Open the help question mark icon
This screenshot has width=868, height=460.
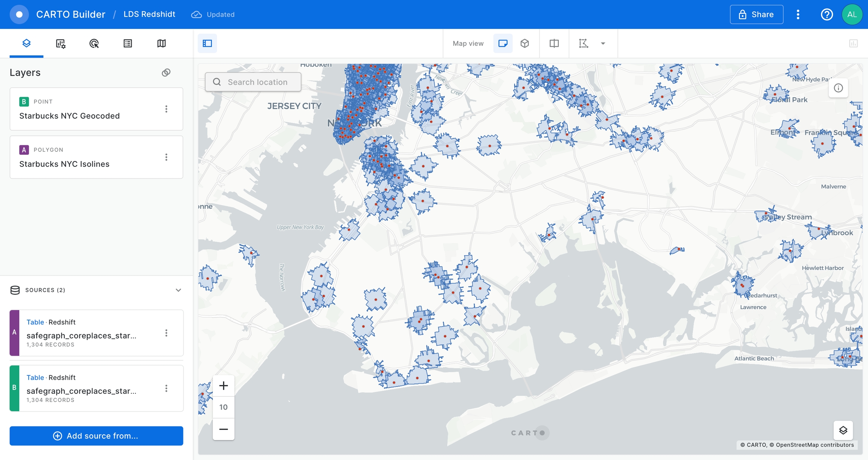[827, 15]
